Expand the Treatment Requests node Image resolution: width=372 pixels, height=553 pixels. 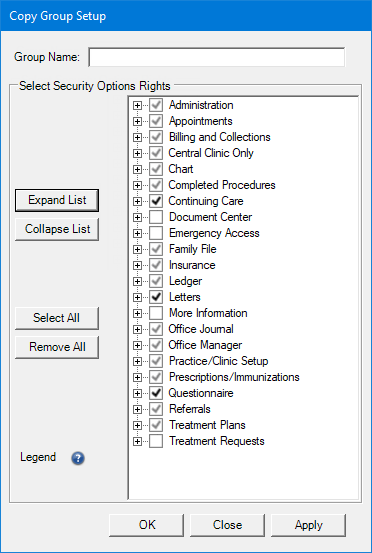[137, 442]
